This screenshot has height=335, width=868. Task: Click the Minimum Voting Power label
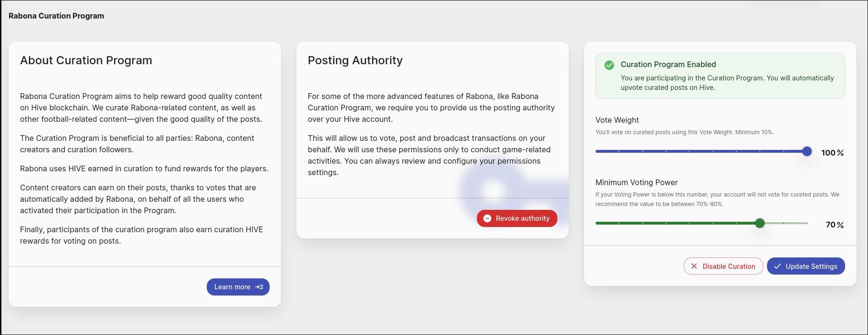636,182
